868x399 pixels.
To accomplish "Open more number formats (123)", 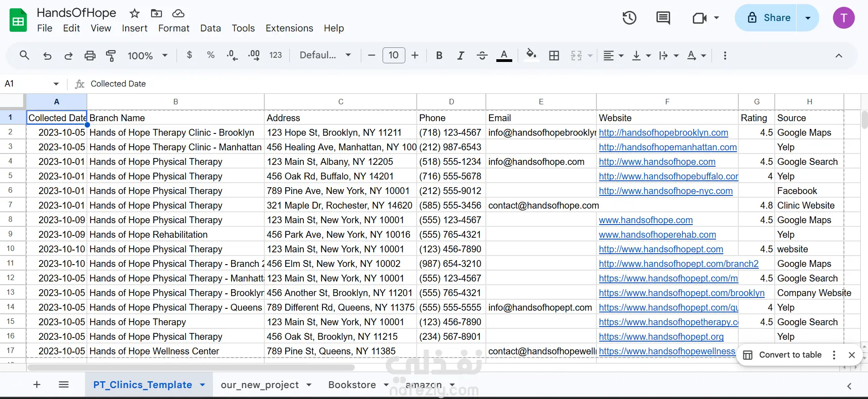I will 276,55.
